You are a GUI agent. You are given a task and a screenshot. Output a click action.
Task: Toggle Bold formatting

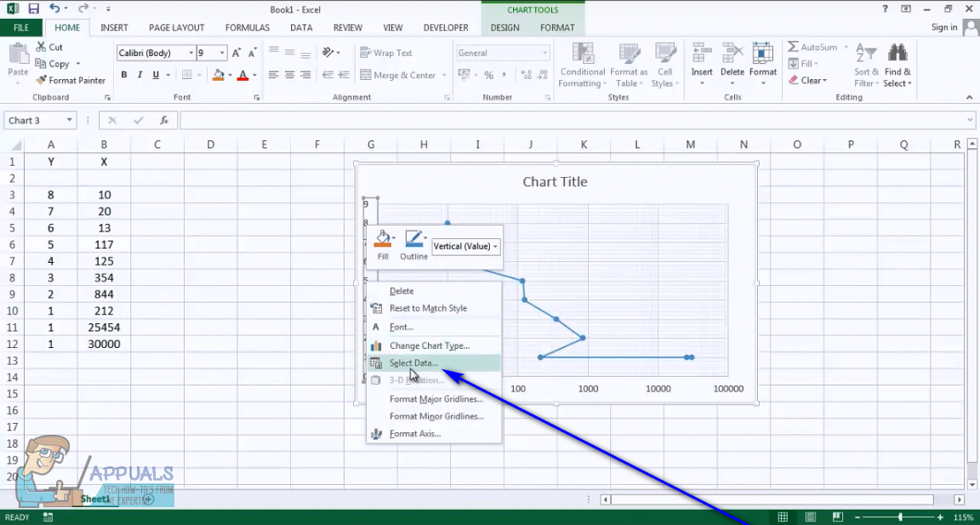pyautogui.click(x=123, y=75)
